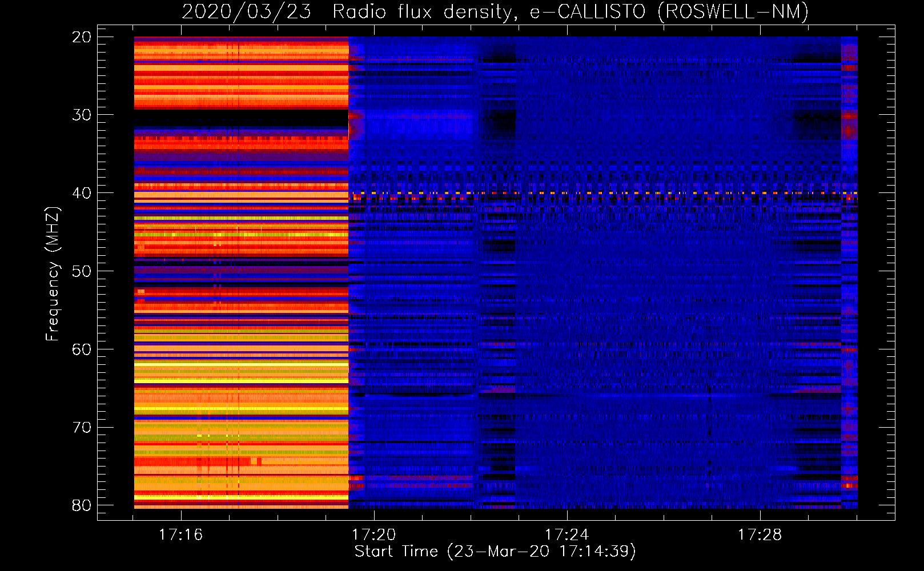This screenshot has width=924, height=571.
Task: Click the 17:16 time tick label
Action: pos(181,535)
